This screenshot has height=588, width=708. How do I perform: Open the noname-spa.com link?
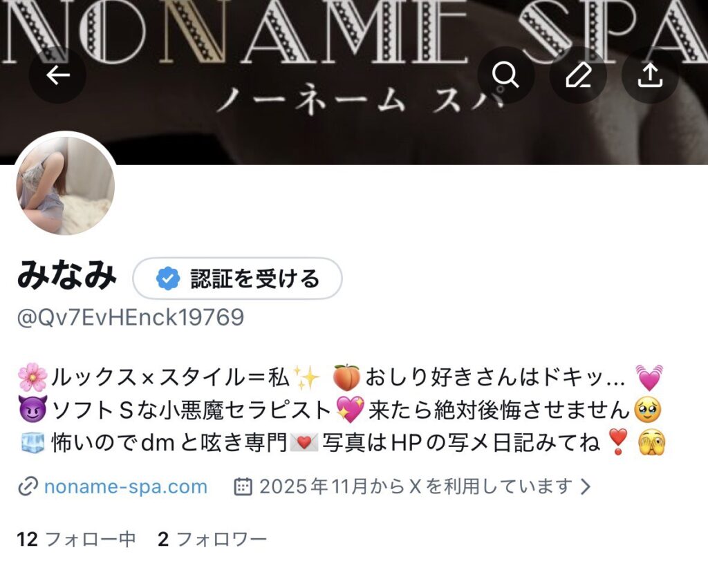click(126, 487)
